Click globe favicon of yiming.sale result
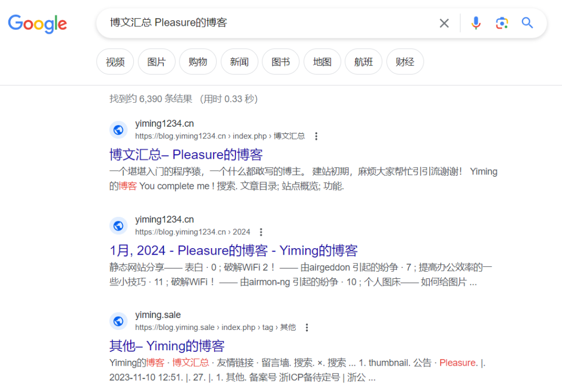562x392 pixels. (118, 321)
